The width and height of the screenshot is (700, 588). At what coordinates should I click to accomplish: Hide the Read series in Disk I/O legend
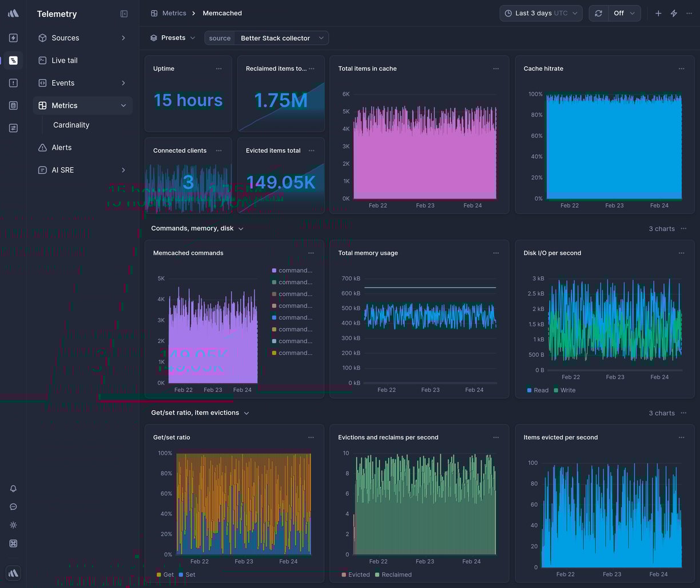tap(538, 390)
